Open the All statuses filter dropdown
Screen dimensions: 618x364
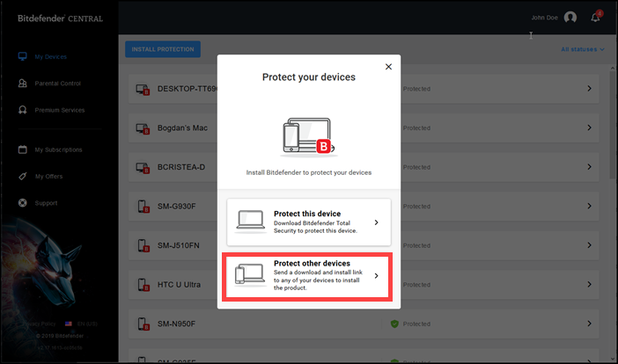click(x=582, y=49)
